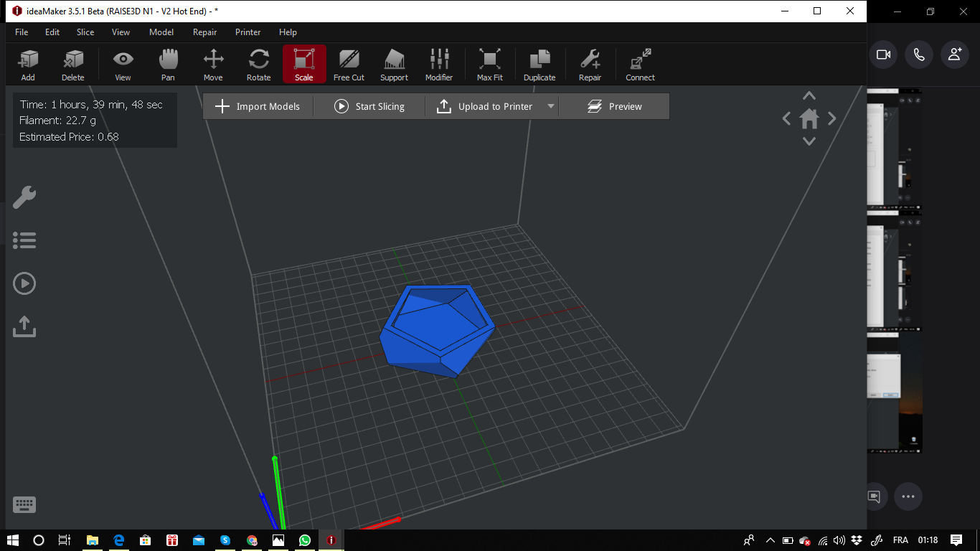Click the Import Models button

point(258,106)
